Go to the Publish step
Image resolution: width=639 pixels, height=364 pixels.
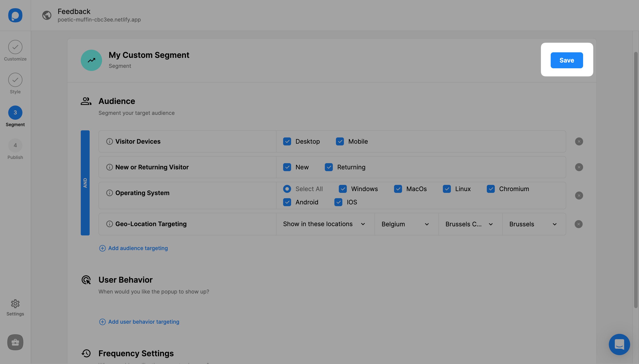[15, 149]
